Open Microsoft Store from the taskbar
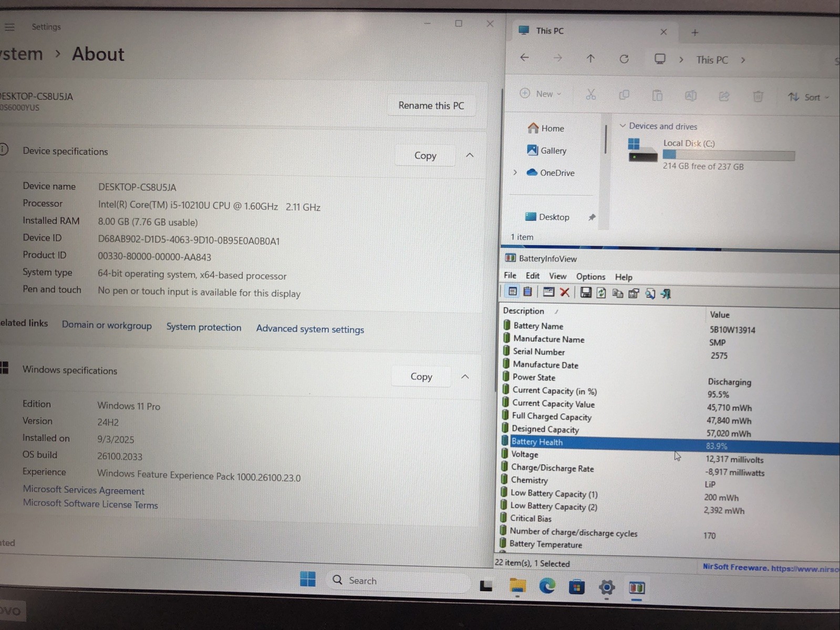Image resolution: width=840 pixels, height=630 pixels. pos(576,587)
